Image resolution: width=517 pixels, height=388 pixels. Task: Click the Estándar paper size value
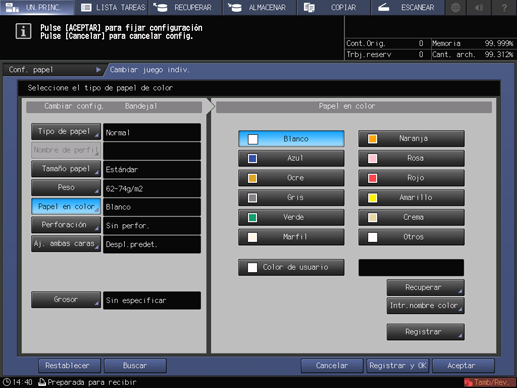tap(152, 169)
